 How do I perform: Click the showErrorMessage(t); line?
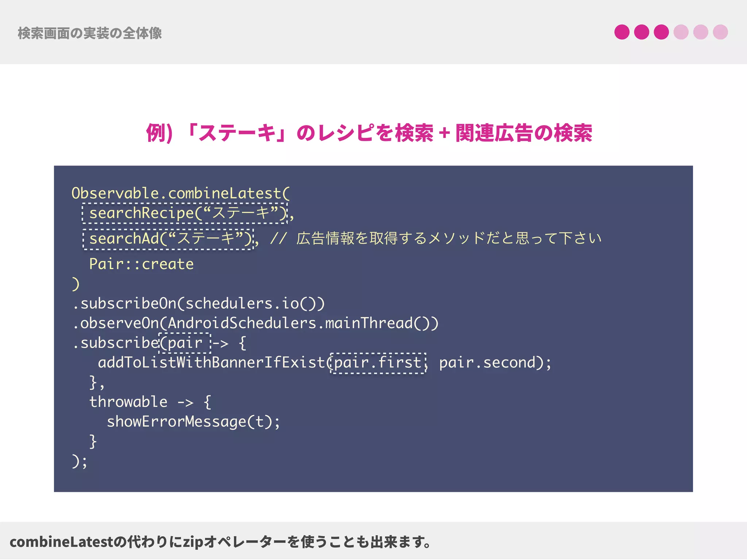[x=194, y=422]
